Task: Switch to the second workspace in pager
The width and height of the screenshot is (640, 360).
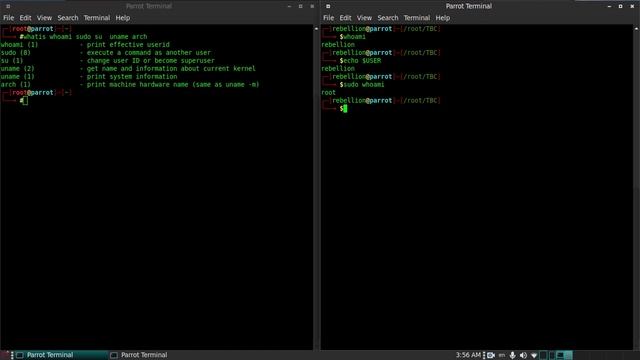Action: click(551, 355)
